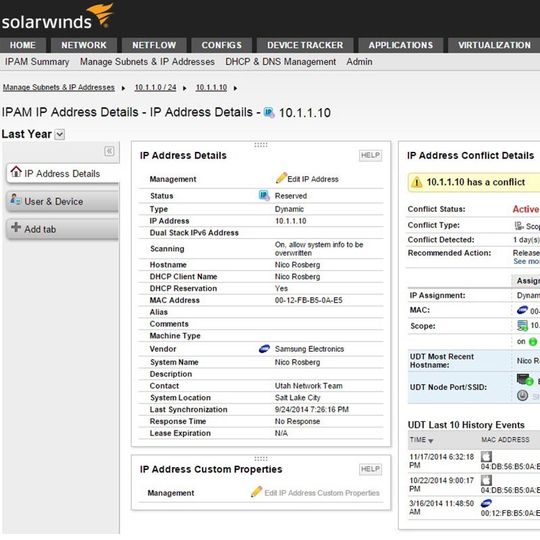Click the No Response value in Response Time row

[298, 421]
